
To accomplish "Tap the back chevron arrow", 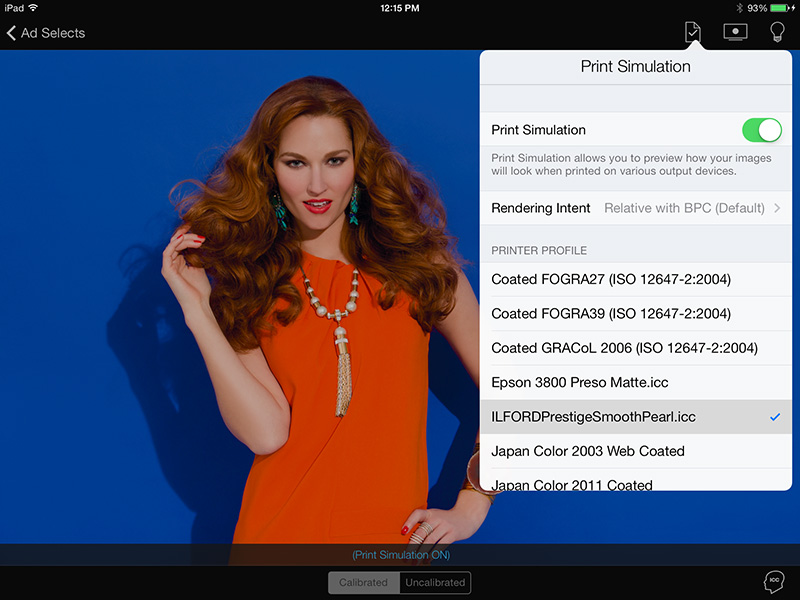I will click(11, 33).
